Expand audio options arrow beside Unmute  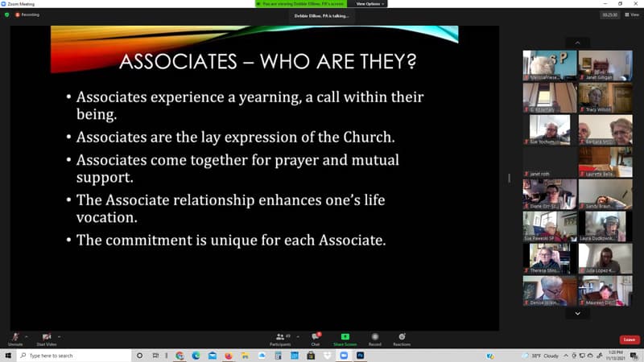[x=27, y=335]
